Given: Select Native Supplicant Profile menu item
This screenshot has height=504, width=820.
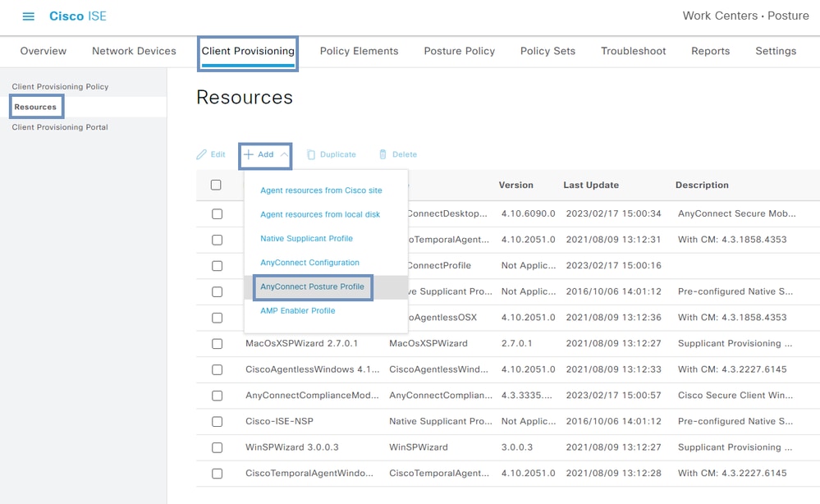Looking at the screenshot, I should click(x=306, y=238).
